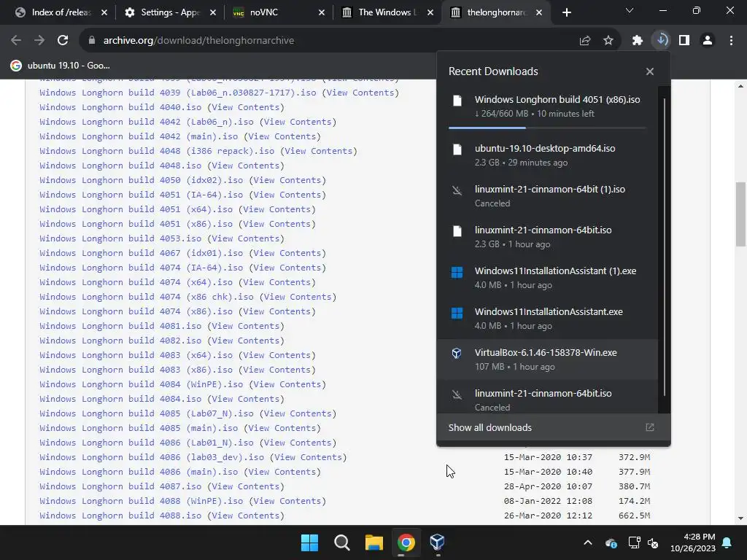Reload the archive.org page

pos(63,41)
